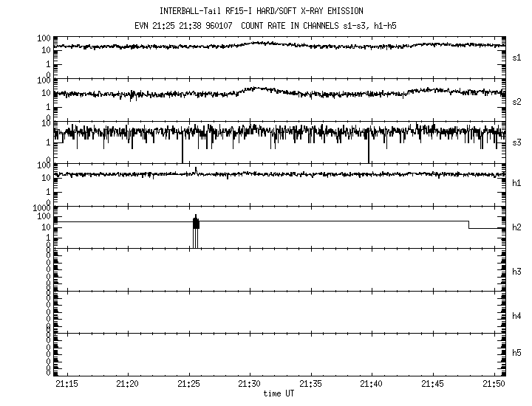The image size is (532, 406).
Task: Click the 21:20 time axis tick label
Action: (128, 385)
